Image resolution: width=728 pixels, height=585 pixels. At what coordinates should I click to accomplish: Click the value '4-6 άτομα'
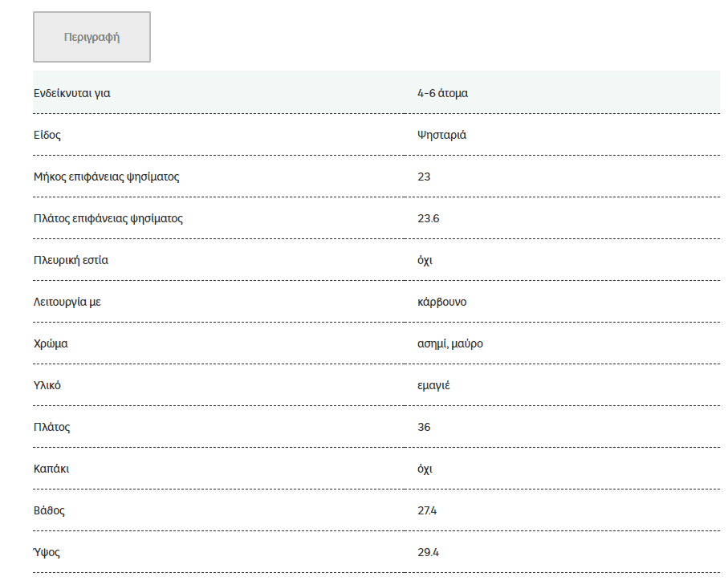click(442, 93)
